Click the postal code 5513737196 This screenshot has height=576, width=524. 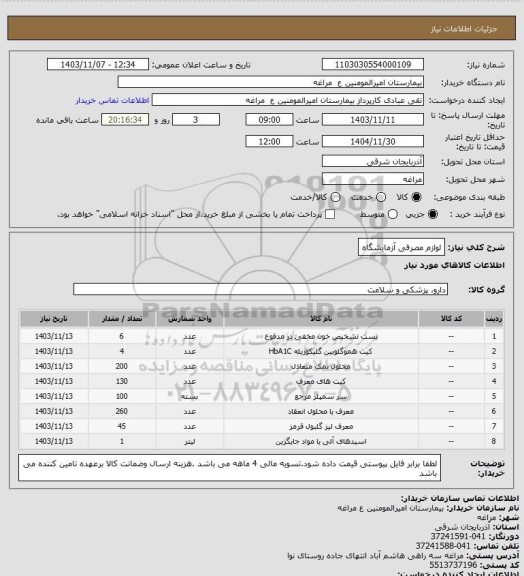453,565
